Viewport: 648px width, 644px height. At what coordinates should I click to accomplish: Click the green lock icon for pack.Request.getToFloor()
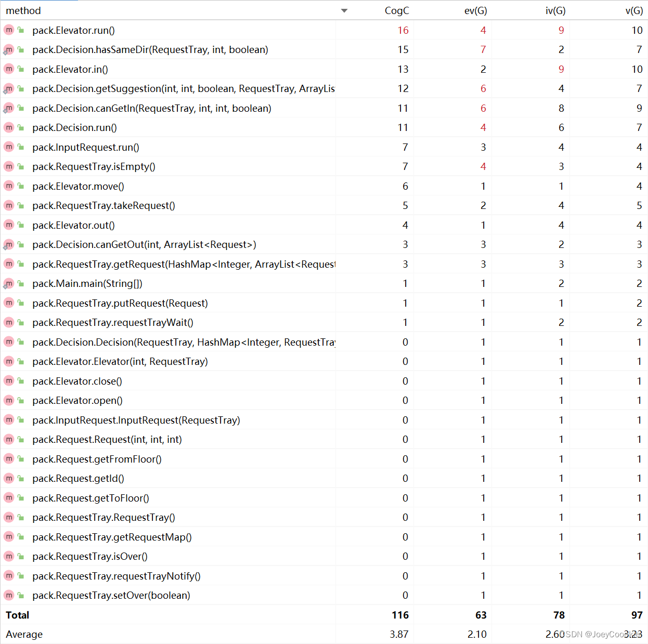pos(21,498)
